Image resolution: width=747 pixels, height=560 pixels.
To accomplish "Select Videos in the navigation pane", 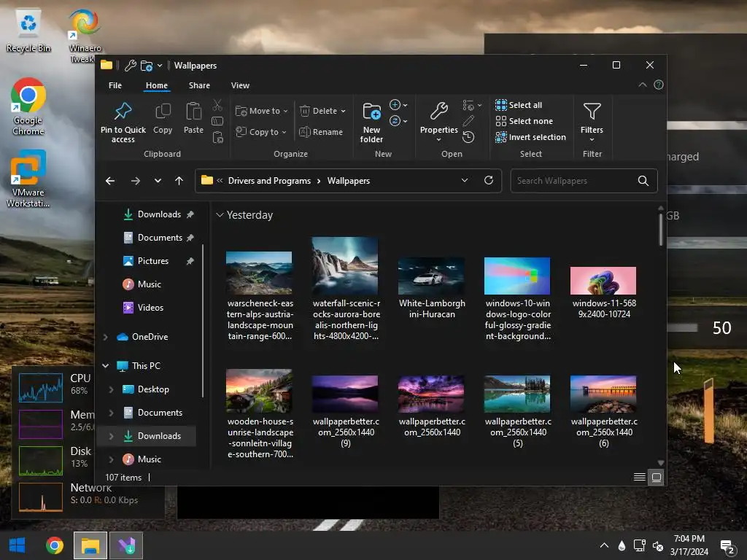I will point(143,308).
